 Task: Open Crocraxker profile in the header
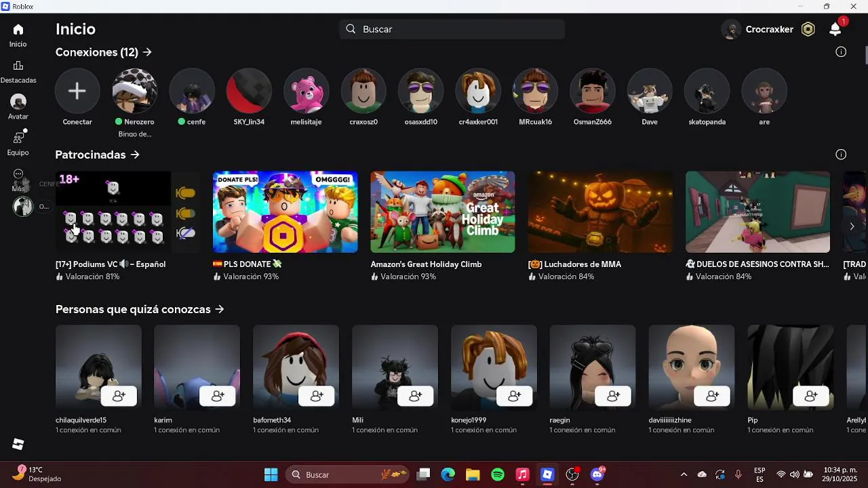click(757, 29)
